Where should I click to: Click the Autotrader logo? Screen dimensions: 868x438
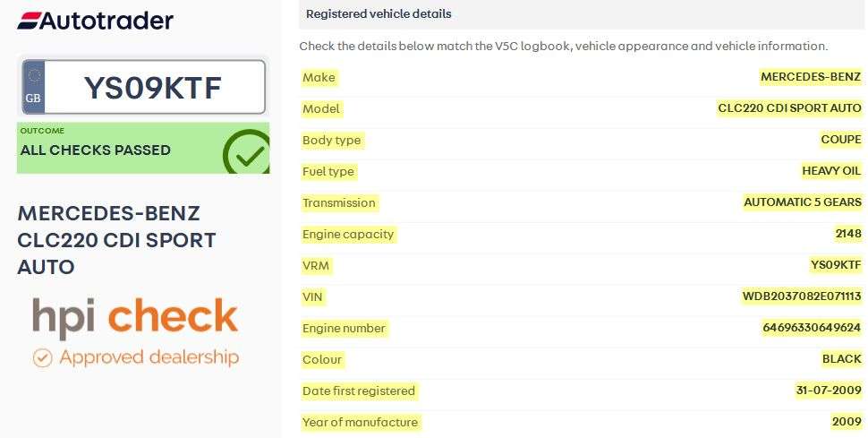click(95, 21)
